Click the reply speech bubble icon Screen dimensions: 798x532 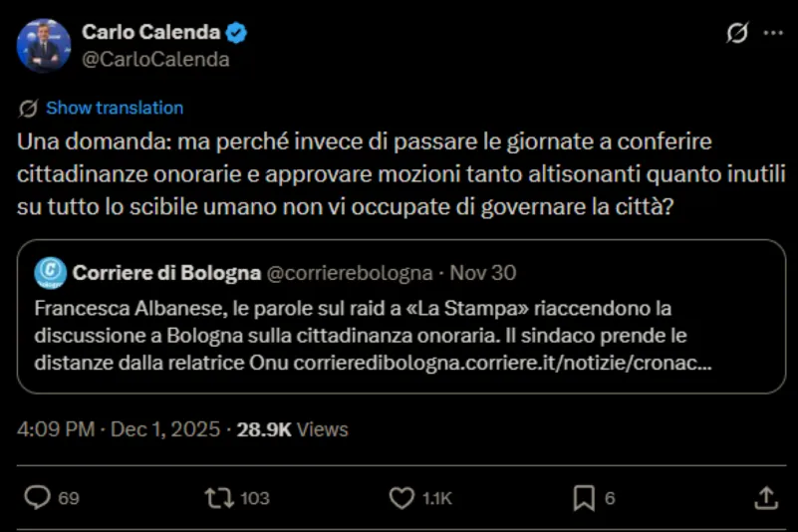tap(37, 497)
